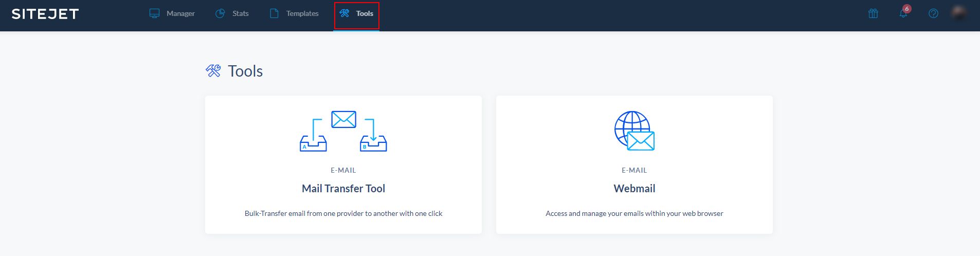
Task: Click the Tools wrench icon in navbar
Action: 344,13
